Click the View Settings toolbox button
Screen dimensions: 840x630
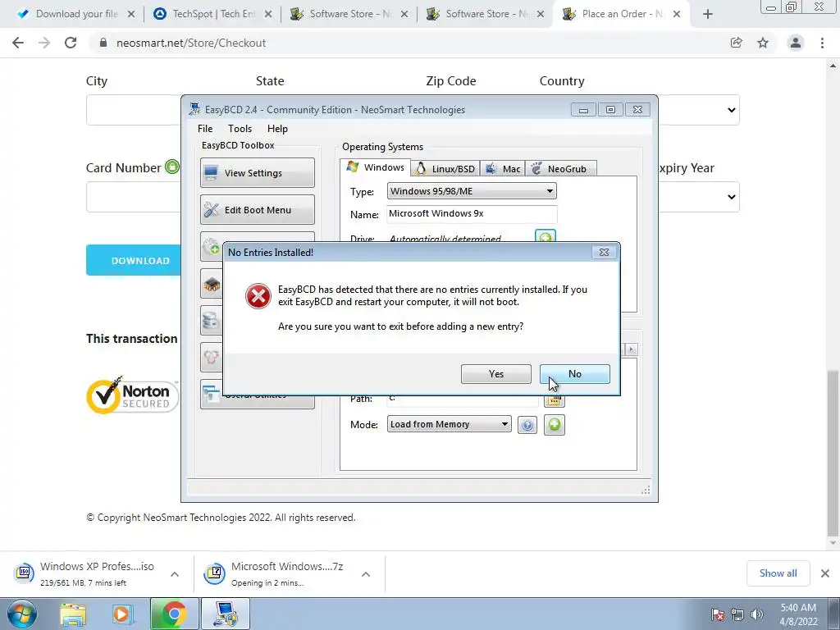[257, 172]
